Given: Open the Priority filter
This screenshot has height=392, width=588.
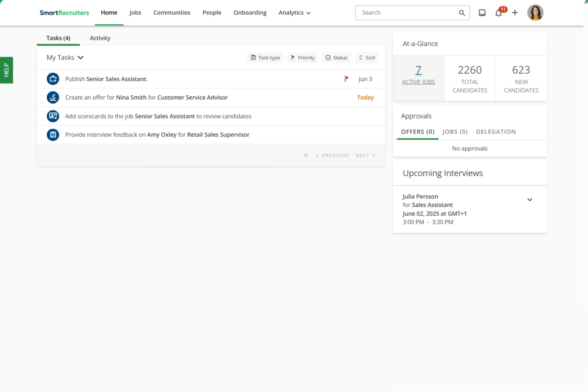Looking at the screenshot, I should tap(302, 58).
